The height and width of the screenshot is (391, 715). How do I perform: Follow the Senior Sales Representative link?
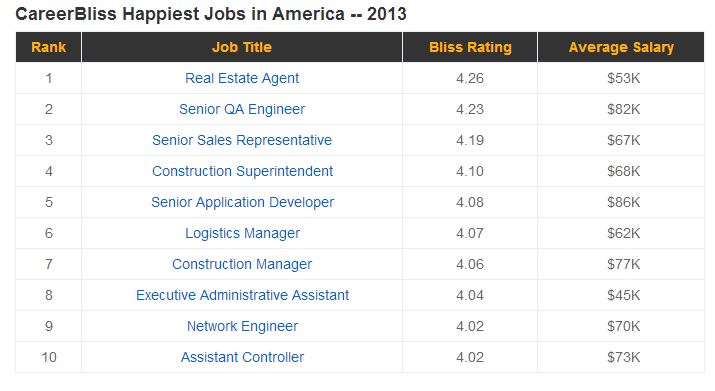click(242, 140)
